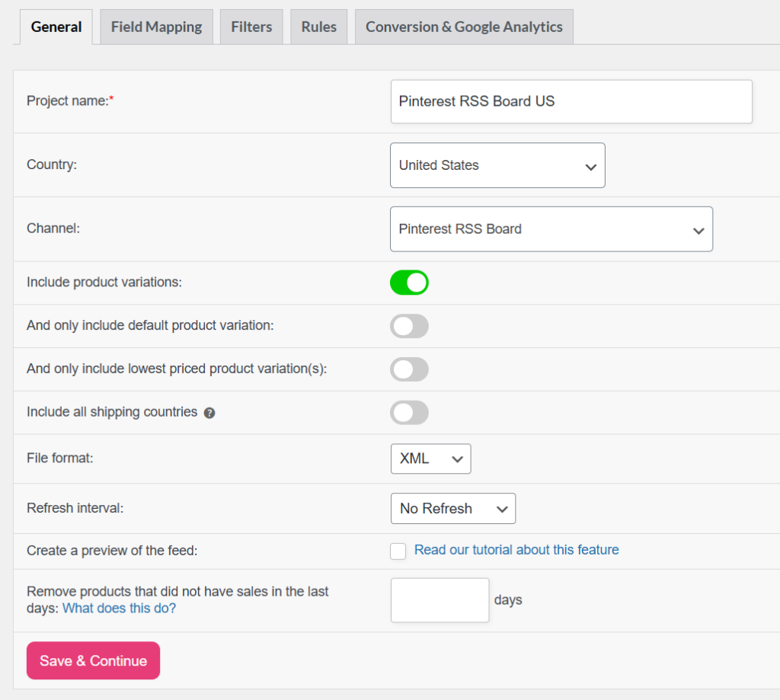Click the shipping countries help icon

209,413
